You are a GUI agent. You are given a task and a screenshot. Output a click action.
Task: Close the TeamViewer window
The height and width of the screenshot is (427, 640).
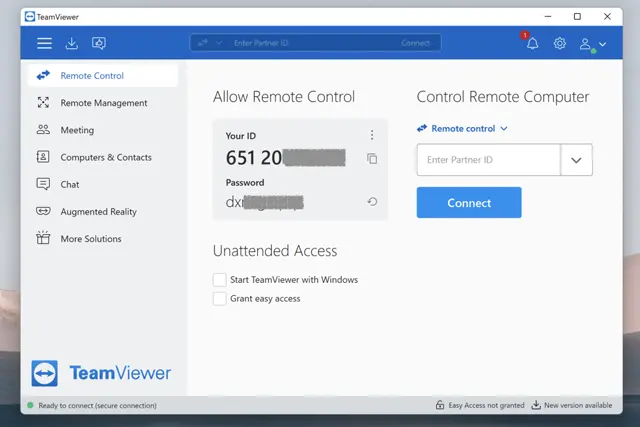[x=607, y=16]
